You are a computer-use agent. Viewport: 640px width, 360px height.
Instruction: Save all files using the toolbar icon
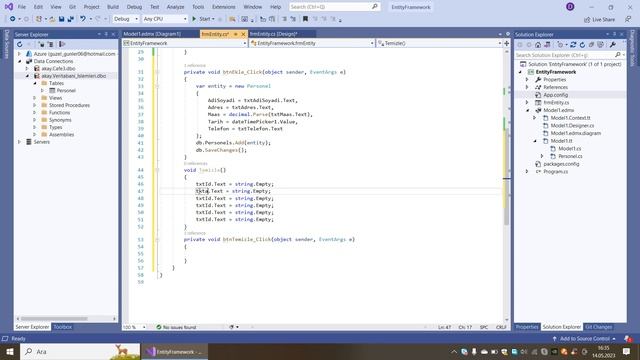click(x=70, y=19)
